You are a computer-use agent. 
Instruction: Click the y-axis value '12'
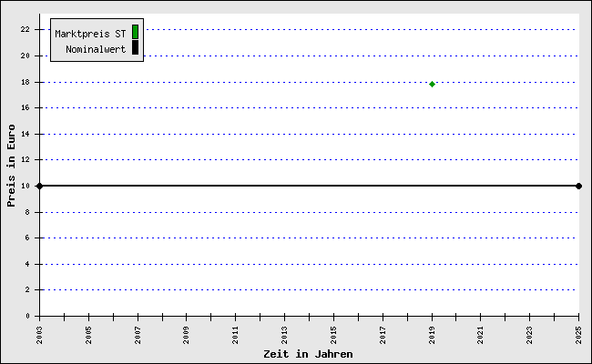(x=26, y=160)
